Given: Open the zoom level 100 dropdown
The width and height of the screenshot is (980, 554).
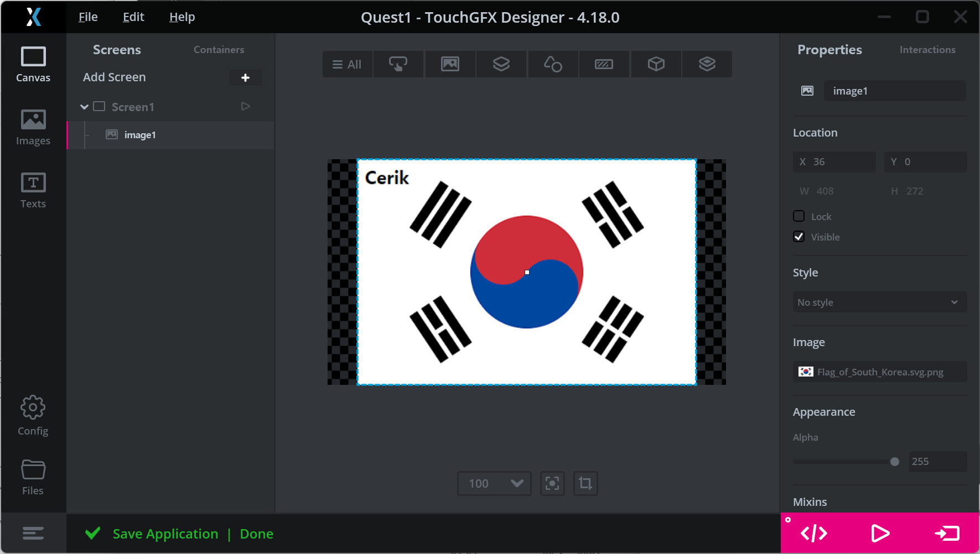Looking at the screenshot, I should (494, 484).
